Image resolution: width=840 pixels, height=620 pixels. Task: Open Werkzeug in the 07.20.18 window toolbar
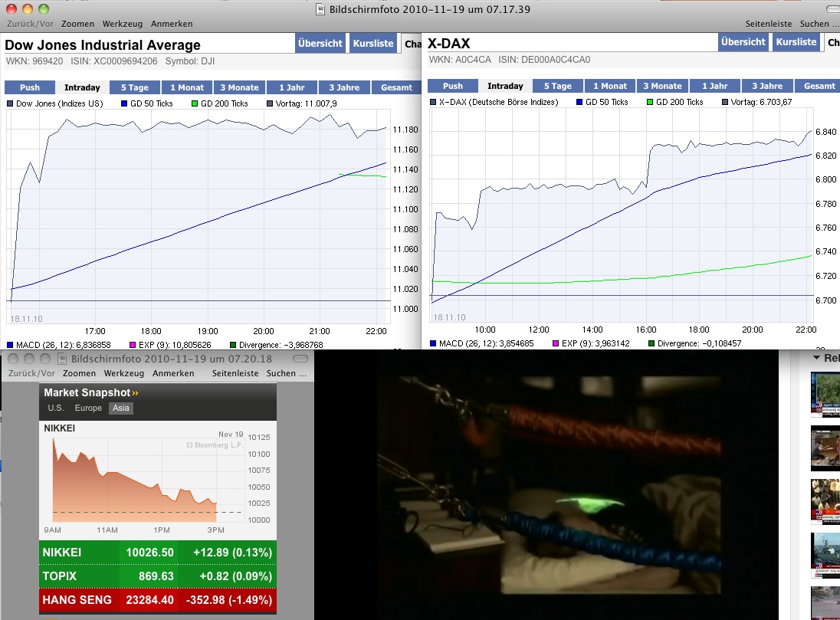(x=123, y=373)
